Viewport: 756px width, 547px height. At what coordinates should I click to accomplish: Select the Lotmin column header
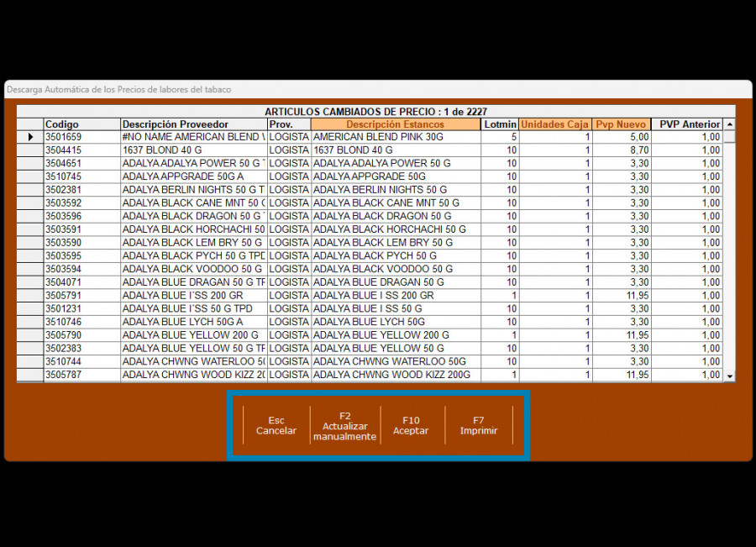point(500,124)
